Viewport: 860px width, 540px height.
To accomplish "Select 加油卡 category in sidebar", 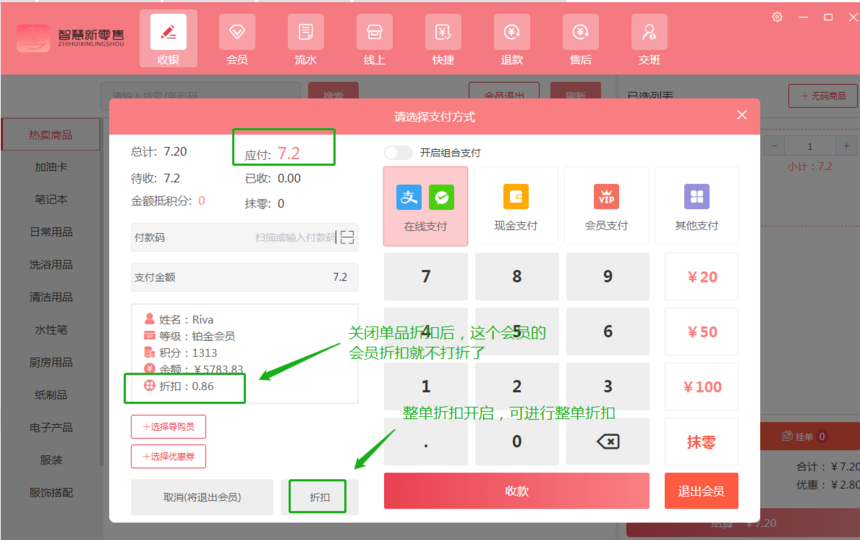I will coord(50,167).
